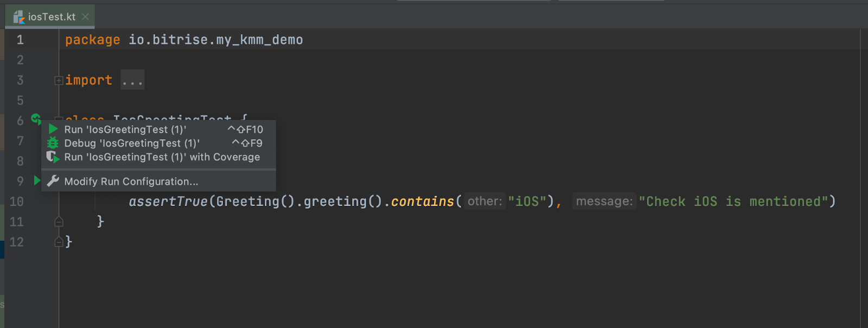Open Modify Run Configuration...

[131, 182]
